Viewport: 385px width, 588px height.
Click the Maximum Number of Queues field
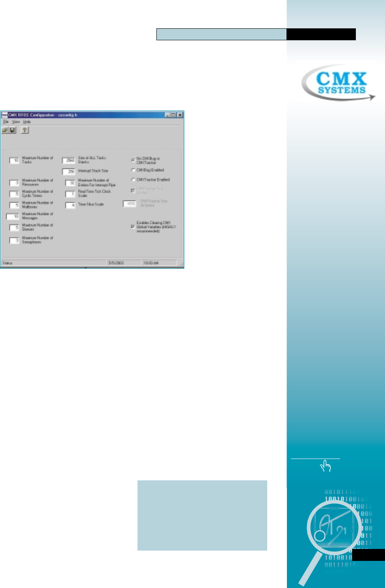coord(14,227)
